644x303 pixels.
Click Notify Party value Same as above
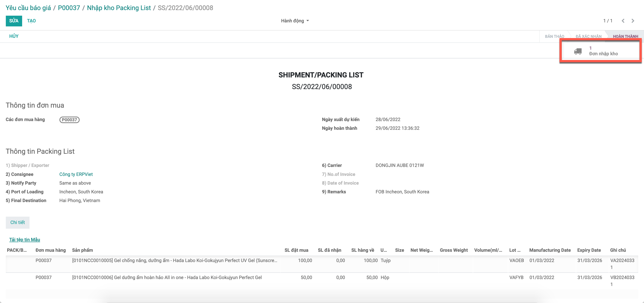(75, 183)
